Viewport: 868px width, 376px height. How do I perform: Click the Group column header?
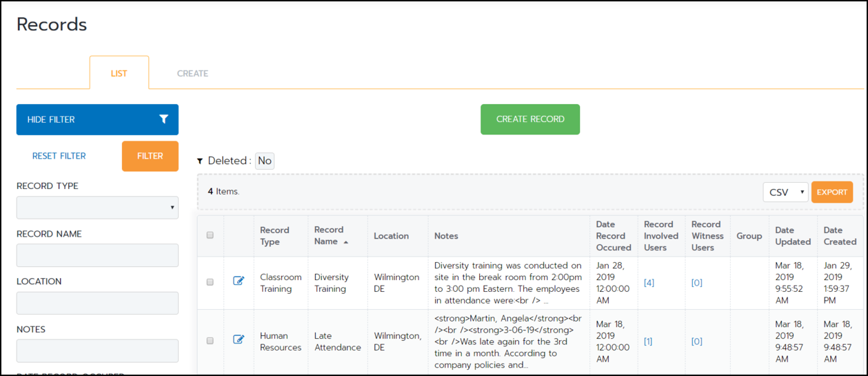pos(749,236)
